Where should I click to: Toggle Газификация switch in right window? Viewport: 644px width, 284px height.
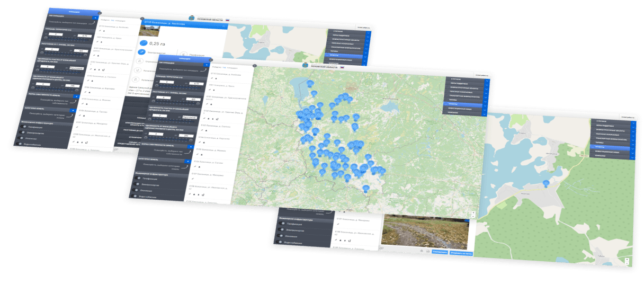coord(282,223)
